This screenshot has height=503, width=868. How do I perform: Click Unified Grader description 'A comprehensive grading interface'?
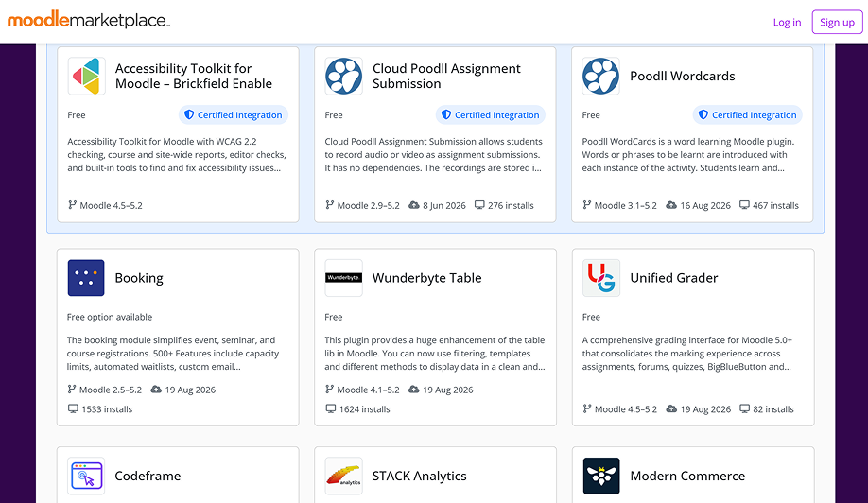click(687, 353)
